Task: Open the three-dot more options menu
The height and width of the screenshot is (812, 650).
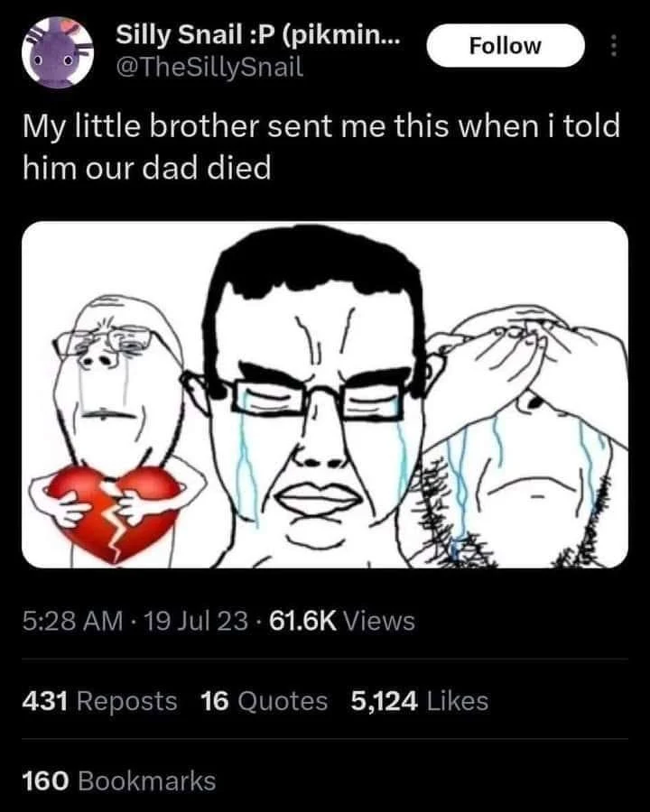Action: click(614, 46)
